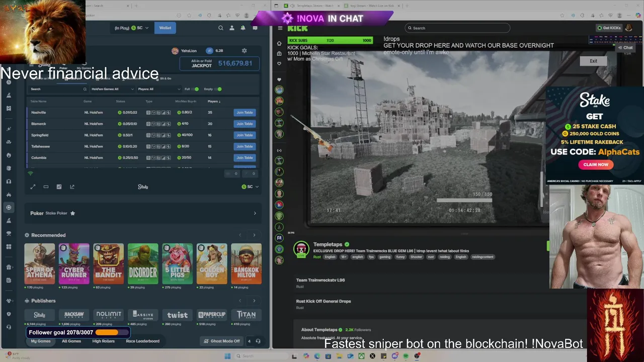This screenshot has width=644, height=362.
Task: Open Stake notifications bell icon
Action: pos(243,28)
